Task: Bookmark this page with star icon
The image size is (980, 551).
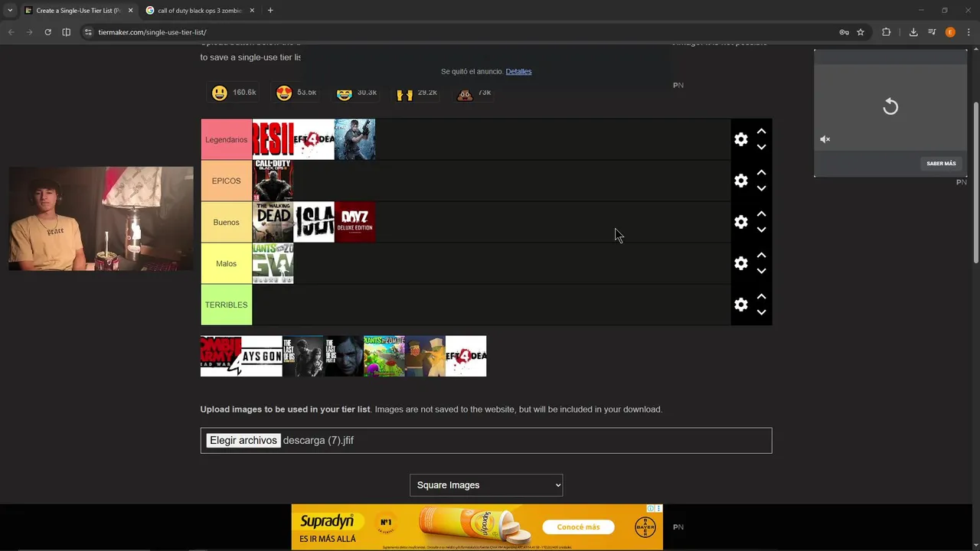Action: pos(861,32)
